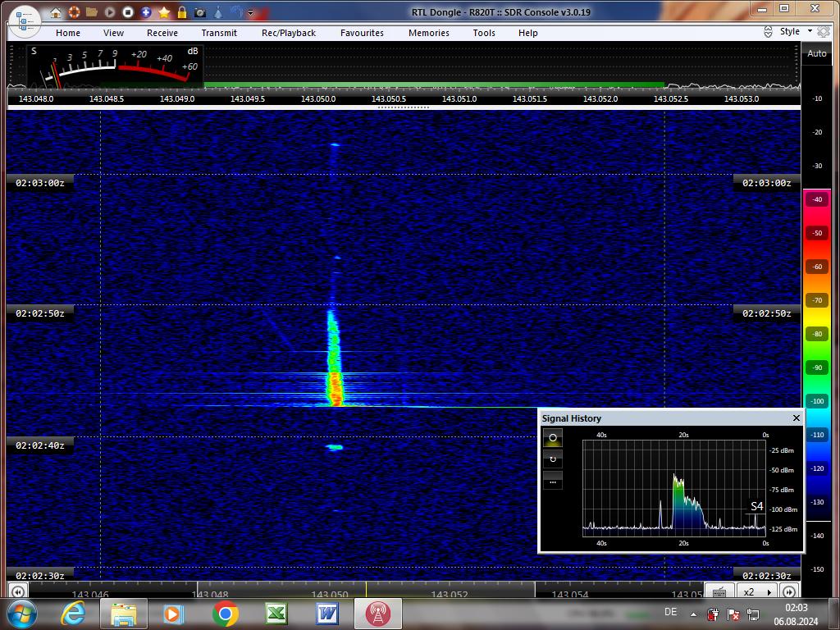Click the gear icon next to Style
The height and width of the screenshot is (630, 840).
coord(824,32)
